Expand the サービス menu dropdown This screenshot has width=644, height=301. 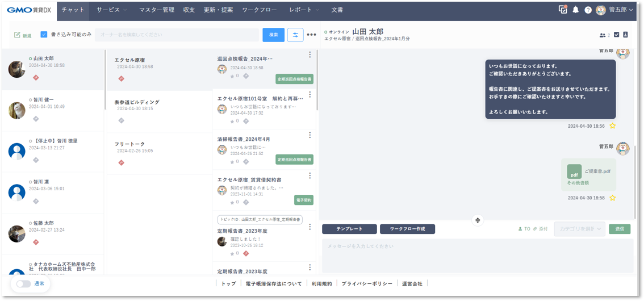112,10
